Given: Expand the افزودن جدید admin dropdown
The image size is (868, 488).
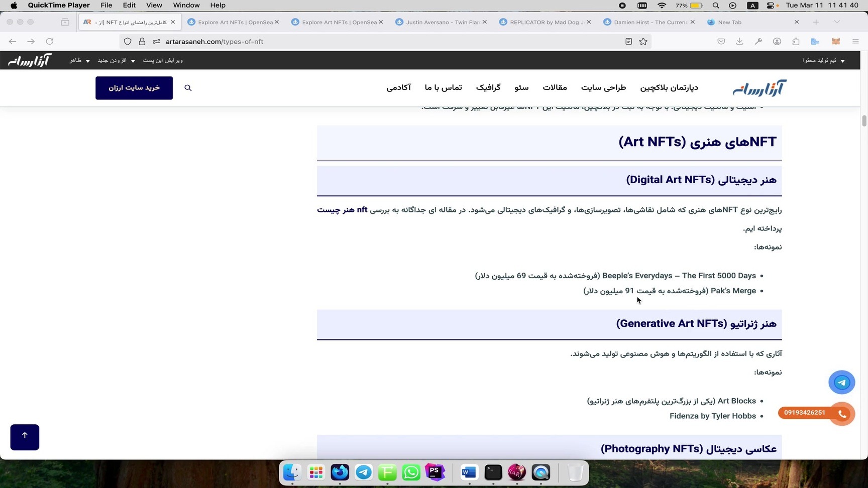Looking at the screenshot, I should click(x=116, y=61).
